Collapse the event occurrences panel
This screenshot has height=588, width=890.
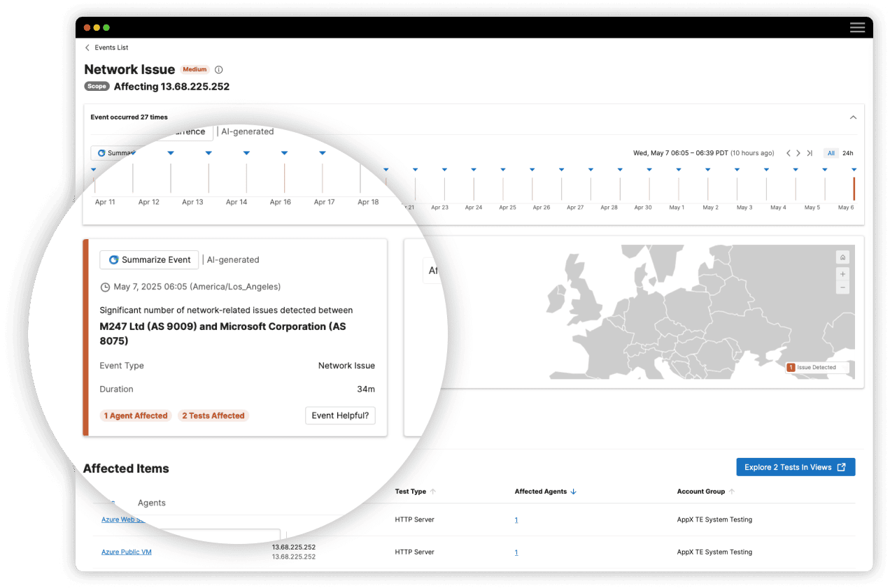click(853, 117)
